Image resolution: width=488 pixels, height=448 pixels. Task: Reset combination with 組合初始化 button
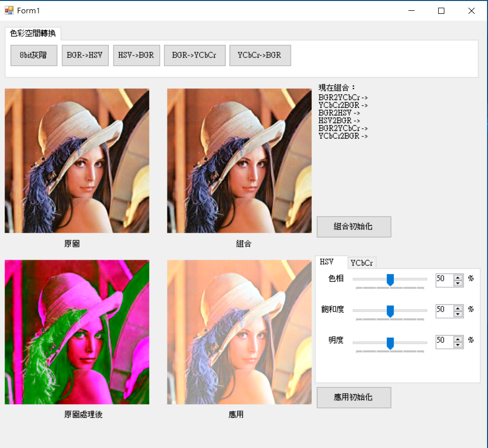(x=354, y=227)
